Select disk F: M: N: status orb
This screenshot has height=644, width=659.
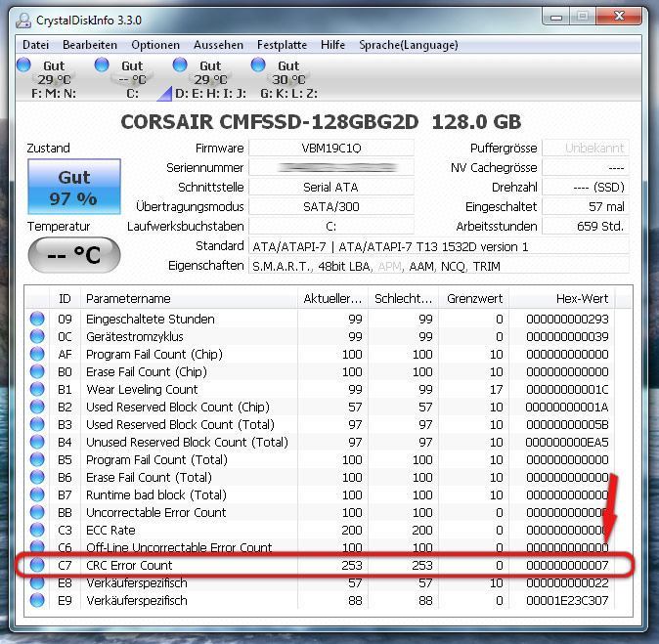click(24, 64)
